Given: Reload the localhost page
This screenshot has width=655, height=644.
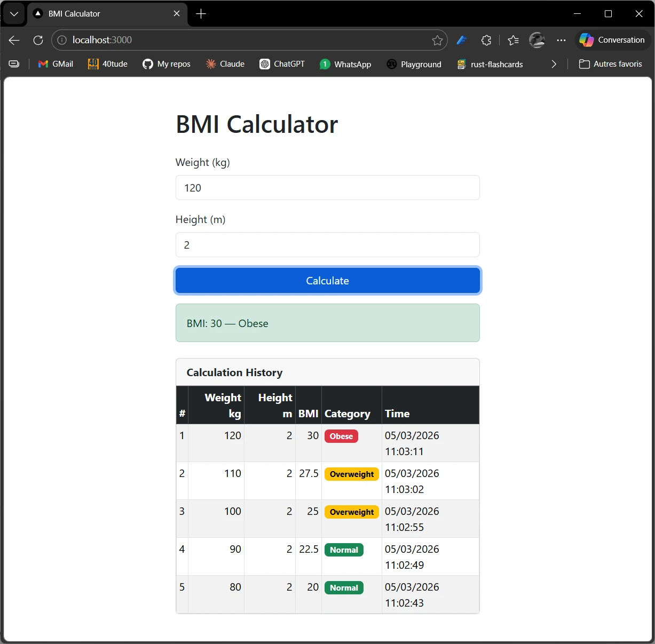Looking at the screenshot, I should tap(38, 40).
